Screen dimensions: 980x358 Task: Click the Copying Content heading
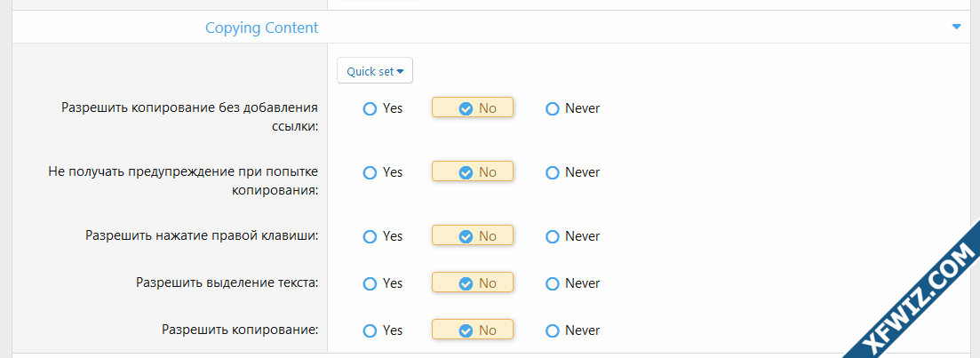[x=261, y=28]
